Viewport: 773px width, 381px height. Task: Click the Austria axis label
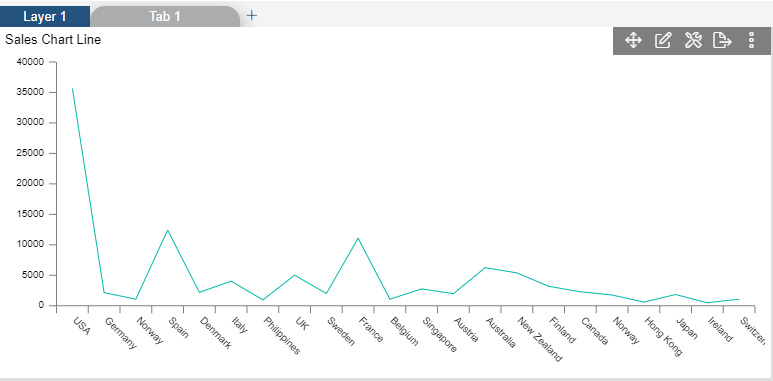[x=466, y=330]
